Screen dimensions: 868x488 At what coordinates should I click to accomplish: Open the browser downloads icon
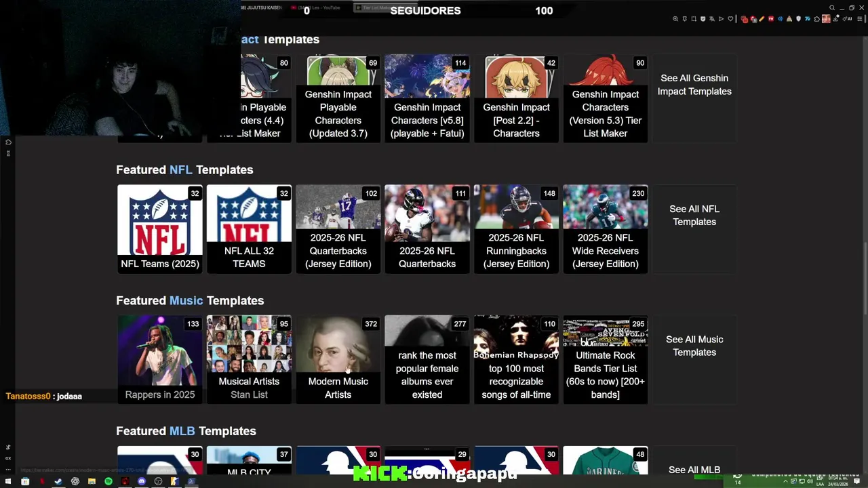(x=836, y=19)
